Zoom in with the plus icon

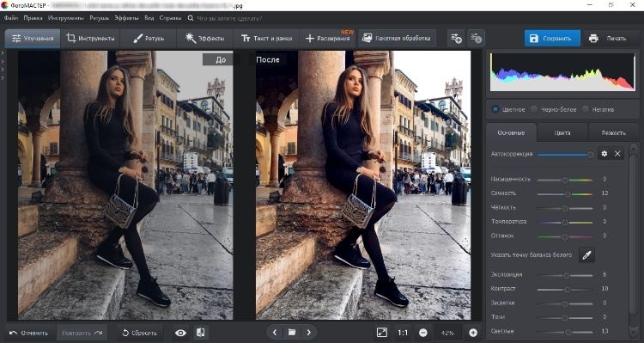point(473,333)
